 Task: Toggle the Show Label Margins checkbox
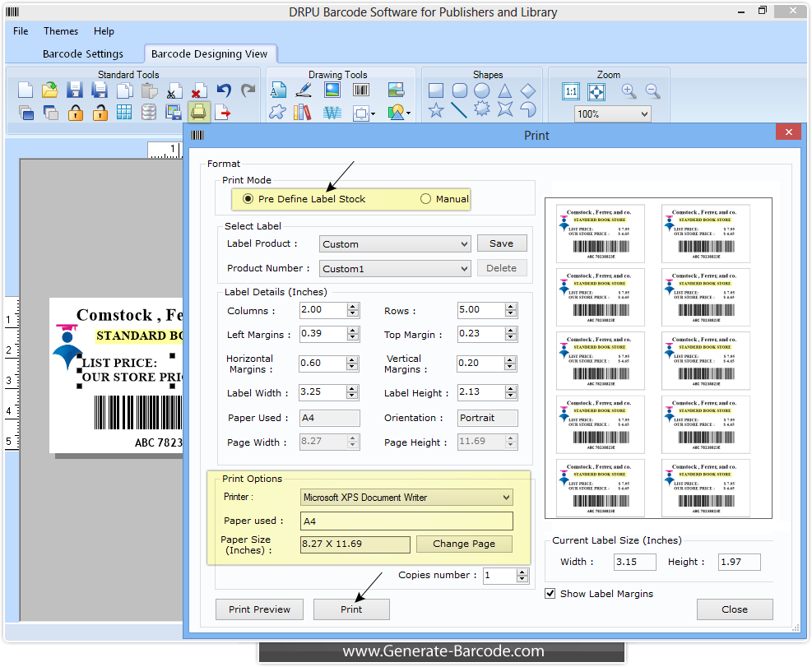click(550, 594)
